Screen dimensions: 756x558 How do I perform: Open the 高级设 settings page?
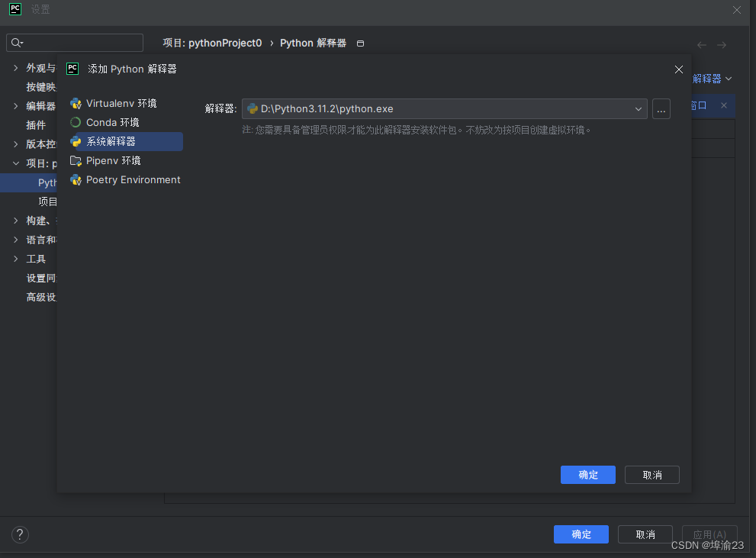[41, 297]
